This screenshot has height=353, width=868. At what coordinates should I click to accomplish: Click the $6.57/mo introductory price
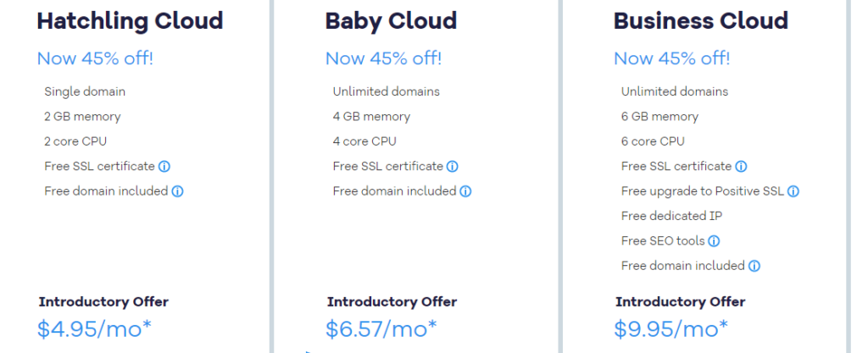[x=381, y=328]
